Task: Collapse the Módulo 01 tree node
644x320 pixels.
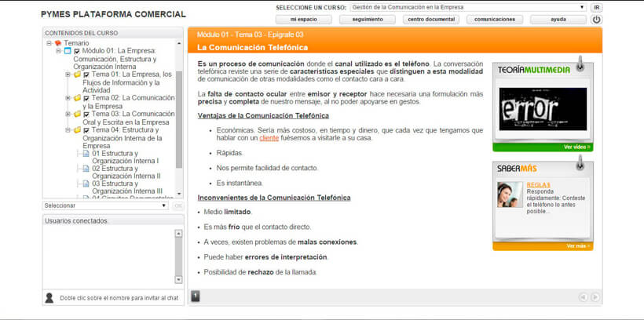Action: point(59,51)
